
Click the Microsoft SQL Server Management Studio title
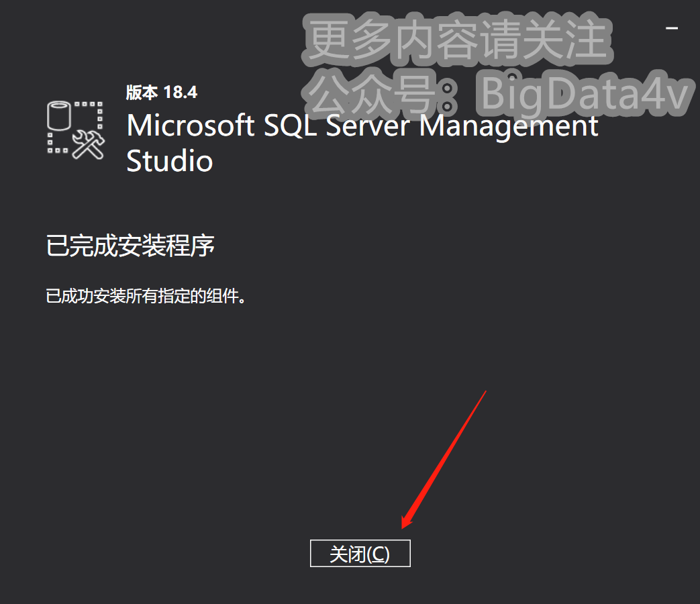[362, 143]
